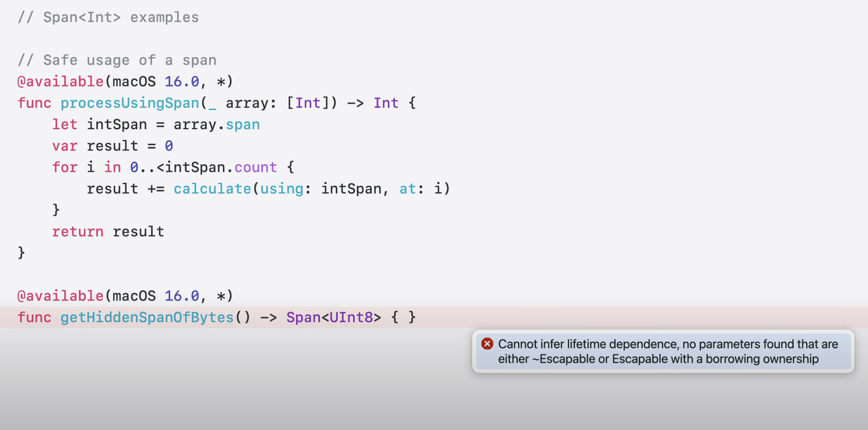
Task: Click the count property of intSpan
Action: click(x=256, y=167)
